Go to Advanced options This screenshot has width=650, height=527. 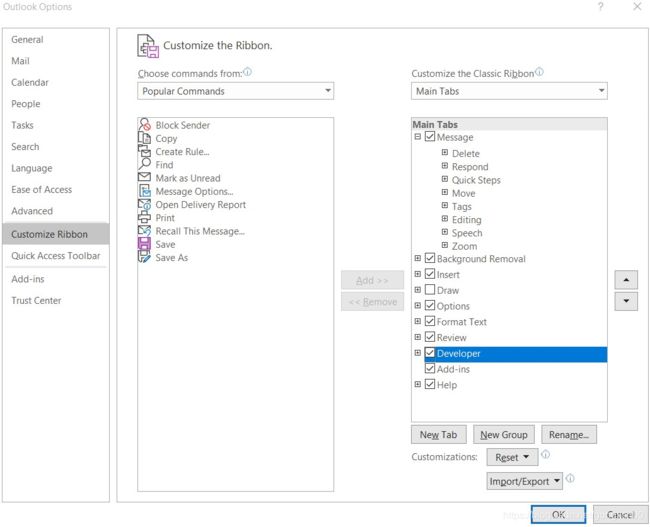tap(56, 211)
